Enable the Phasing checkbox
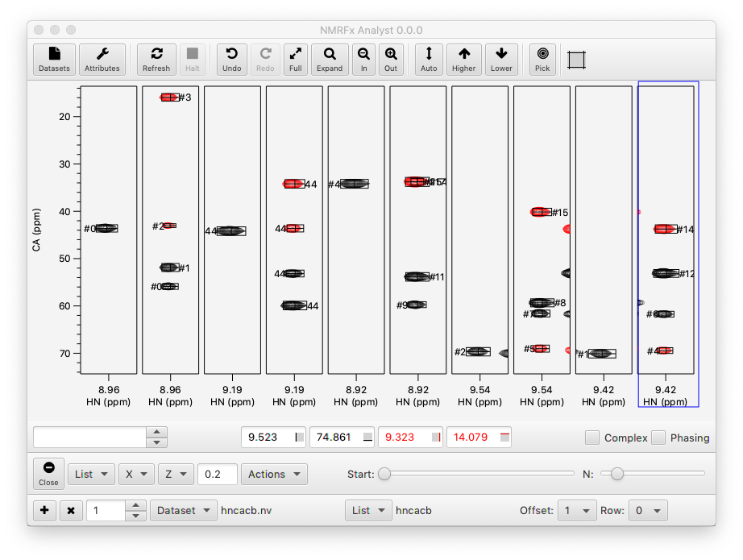743x560 pixels. [x=658, y=438]
